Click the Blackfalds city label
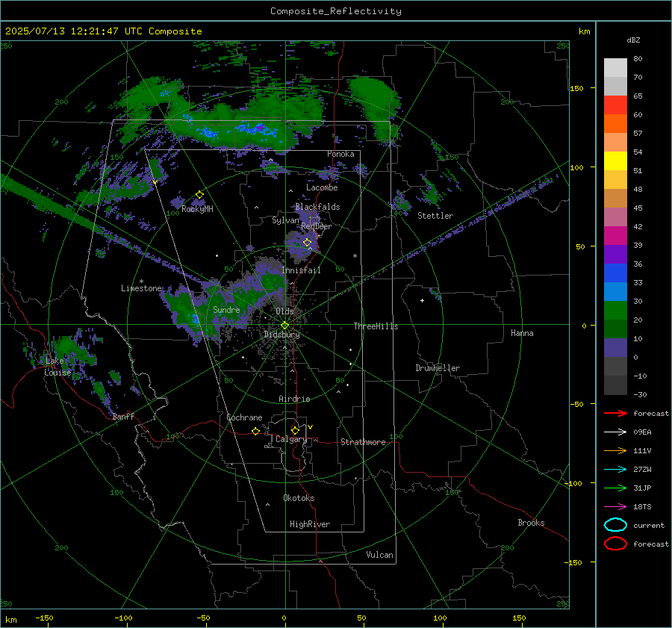672x628 pixels. [x=317, y=207]
